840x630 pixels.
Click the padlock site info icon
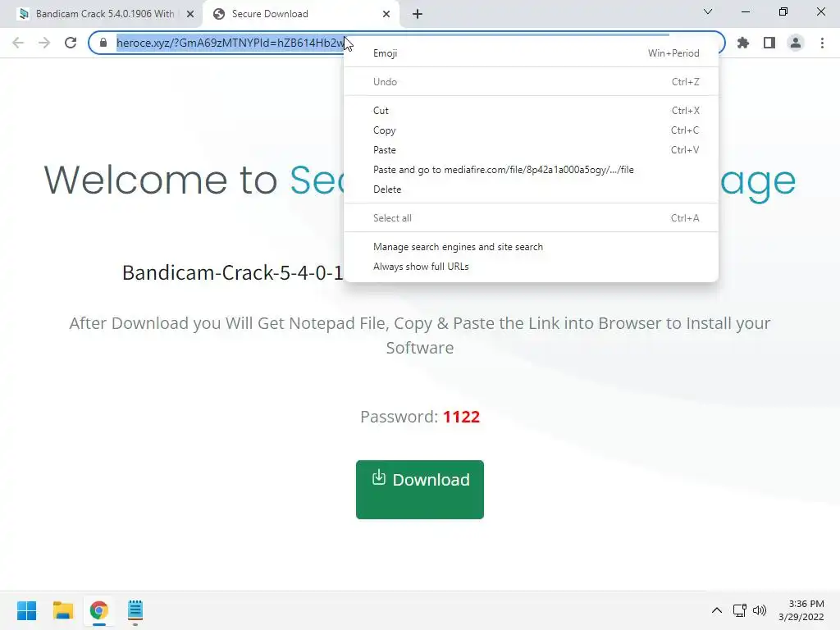pos(103,43)
